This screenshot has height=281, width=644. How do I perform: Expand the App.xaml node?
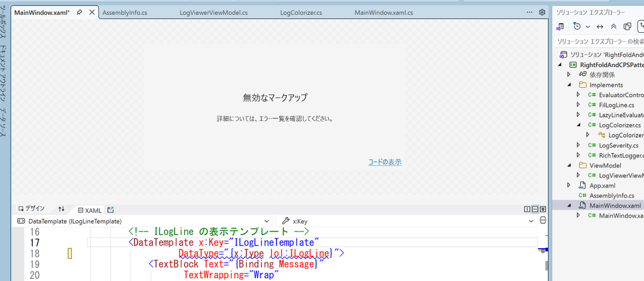tap(569, 185)
